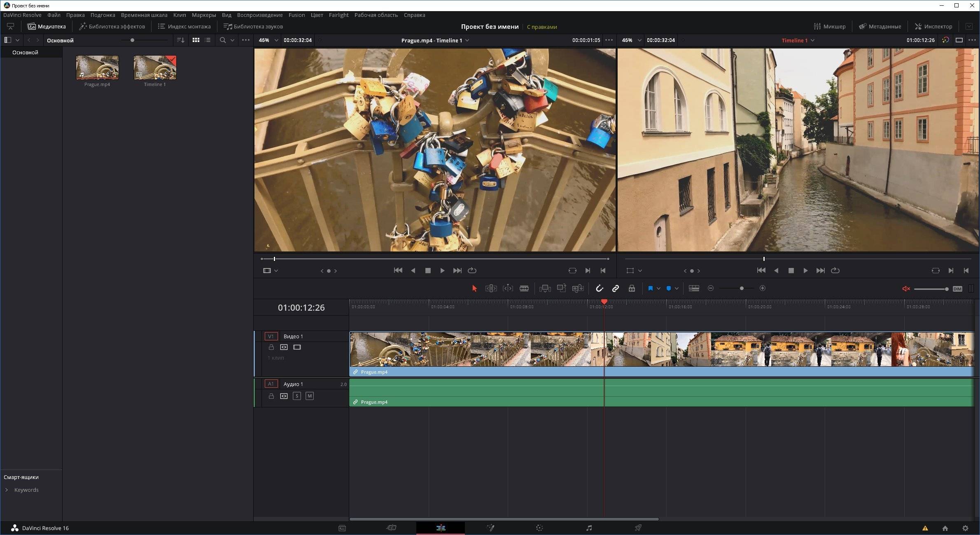Viewport: 980px width, 535px height.
Task: Open the Правка menu
Action: tap(75, 15)
